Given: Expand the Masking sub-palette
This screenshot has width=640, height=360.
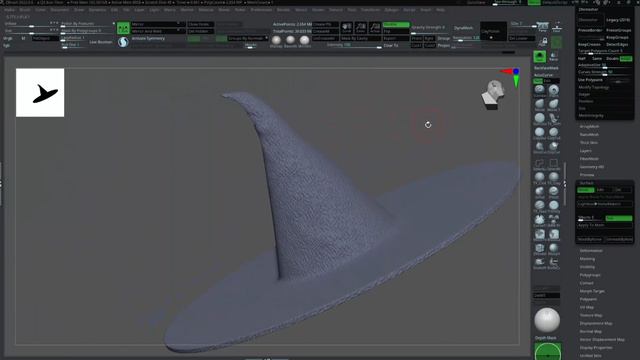Looking at the screenshot, I should (x=587, y=259).
